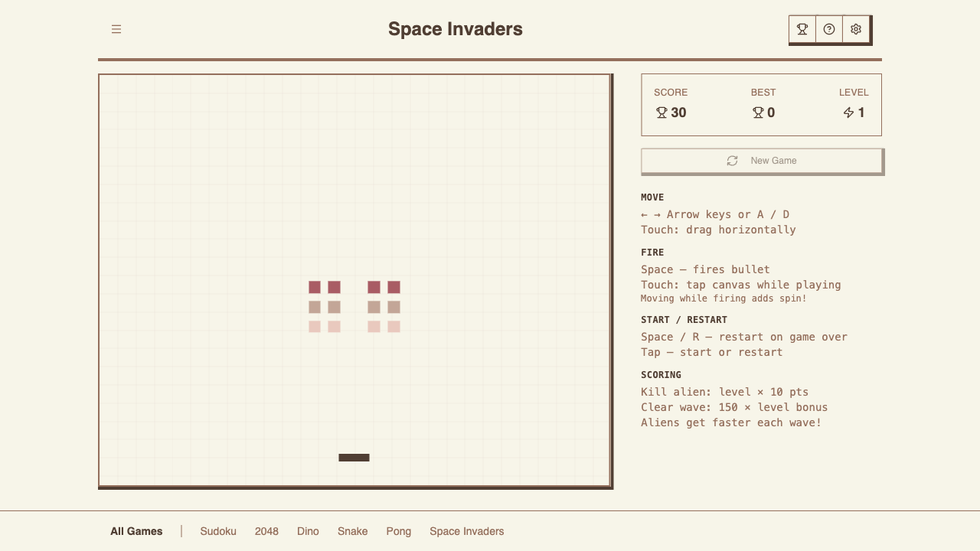Click the MOVE instructions heading
The width and height of the screenshot is (980, 551).
[x=652, y=197]
